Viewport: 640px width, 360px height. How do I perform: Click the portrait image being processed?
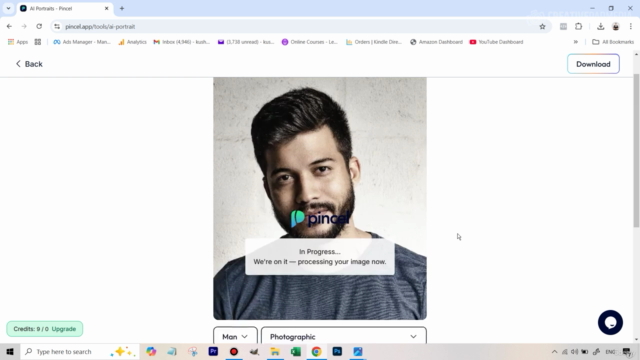[x=320, y=198]
